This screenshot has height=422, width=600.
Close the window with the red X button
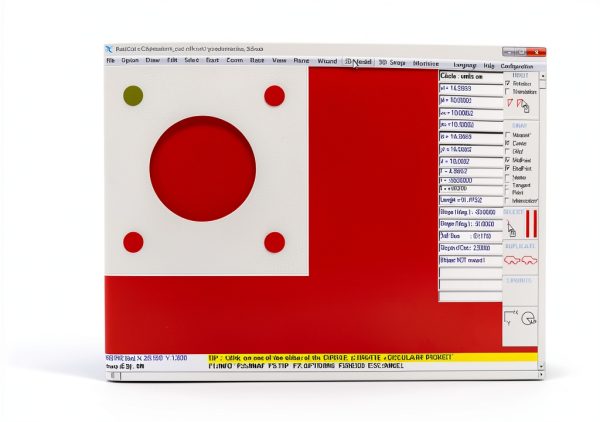pyautogui.click(x=536, y=52)
